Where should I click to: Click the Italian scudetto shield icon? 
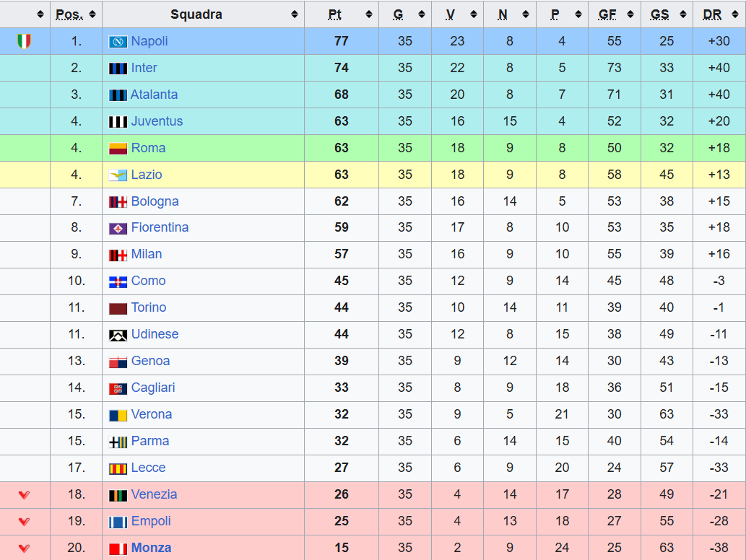coord(25,41)
